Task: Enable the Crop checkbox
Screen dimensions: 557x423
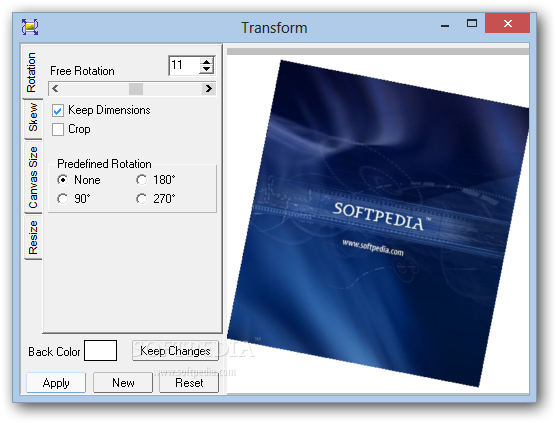Action: coord(58,129)
